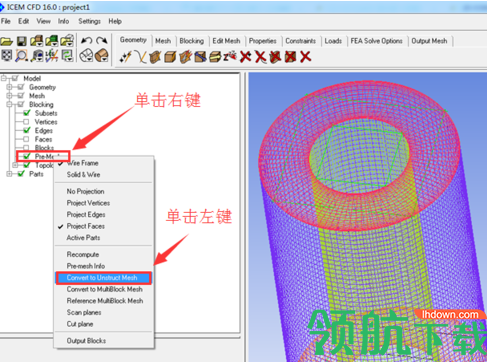Image resolution: width=487 pixels, height=362 pixels.
Task: Select the Create/Modify Curve tool
Action: (x=141, y=57)
